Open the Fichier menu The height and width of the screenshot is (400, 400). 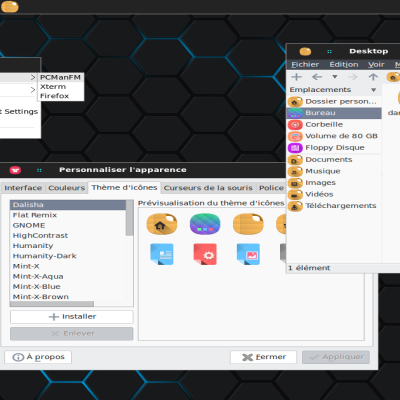point(305,65)
